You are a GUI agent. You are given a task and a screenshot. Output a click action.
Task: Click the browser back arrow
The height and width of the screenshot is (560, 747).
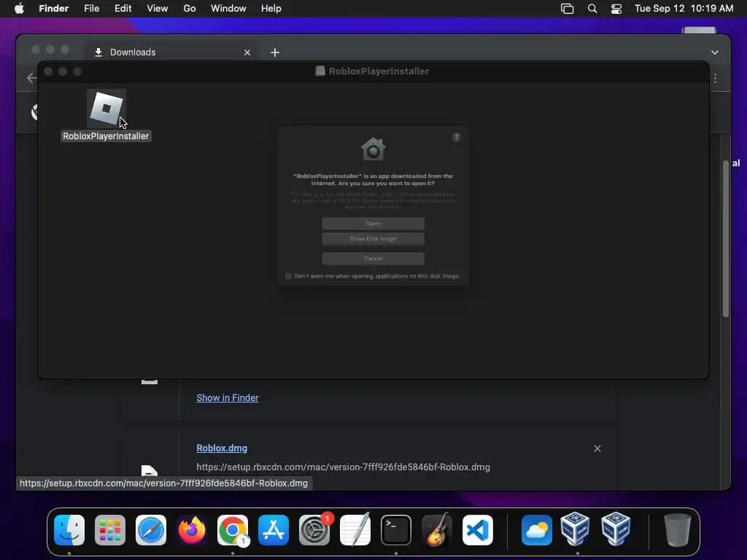(x=31, y=77)
